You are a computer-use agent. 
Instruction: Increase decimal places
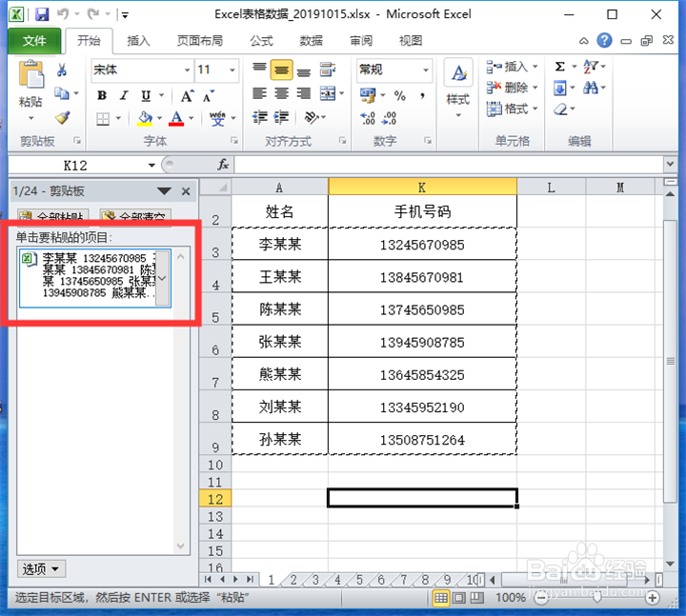[368, 118]
